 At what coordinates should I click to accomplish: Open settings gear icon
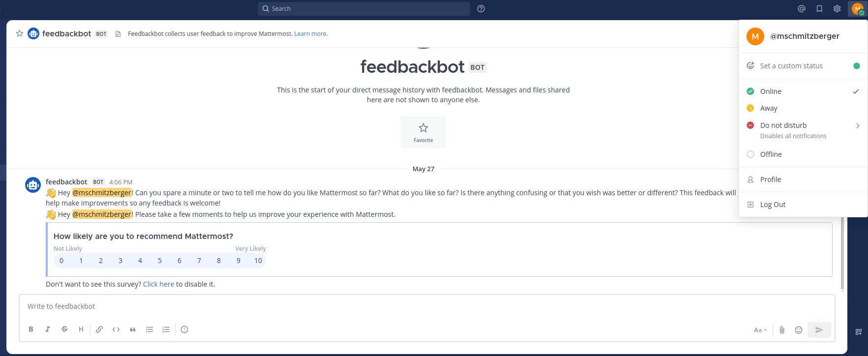pyautogui.click(x=837, y=9)
